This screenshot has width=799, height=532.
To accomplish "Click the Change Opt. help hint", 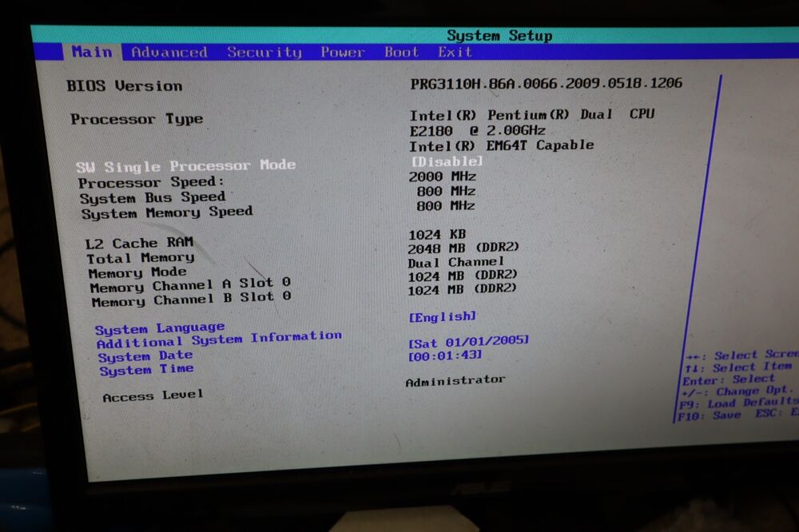I will pyautogui.click(x=737, y=391).
